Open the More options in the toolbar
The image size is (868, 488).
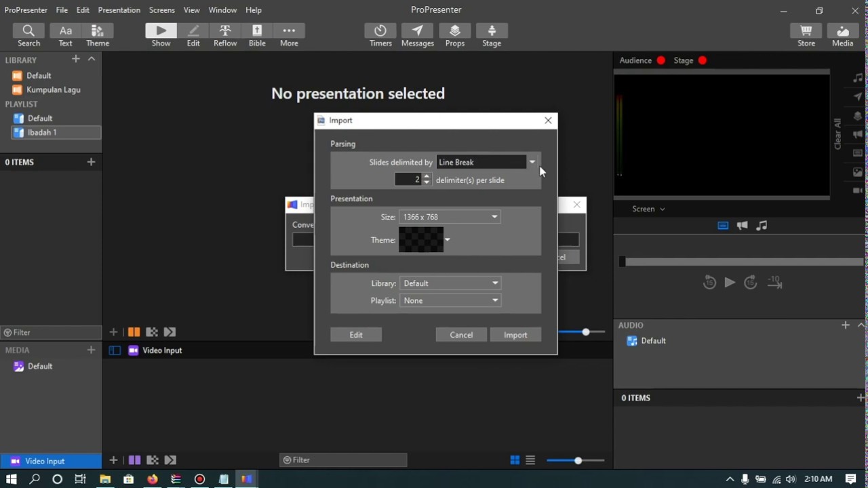289,35
